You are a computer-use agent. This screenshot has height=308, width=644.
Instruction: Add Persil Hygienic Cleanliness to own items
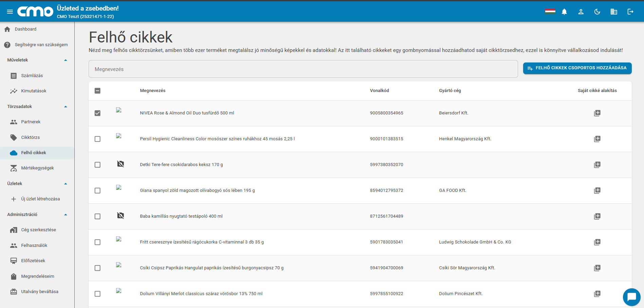click(597, 139)
